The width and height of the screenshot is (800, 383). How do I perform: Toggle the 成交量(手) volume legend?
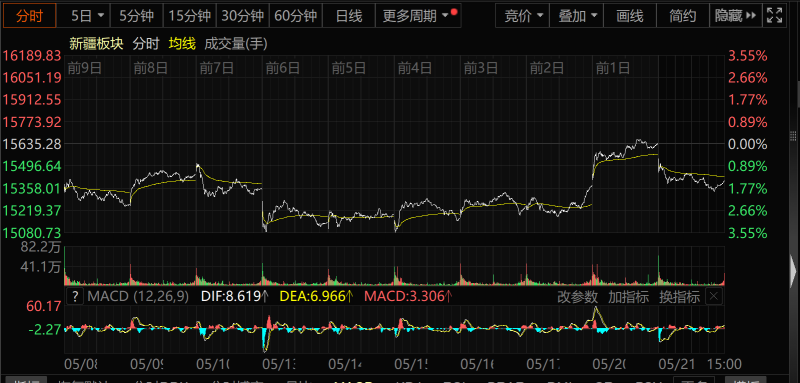click(235, 44)
